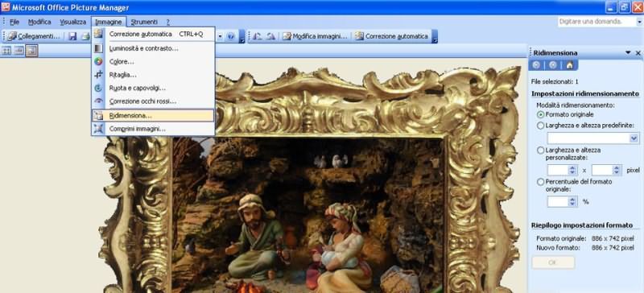Click the Modifica immagini... button
The width and height of the screenshot is (644, 293).
click(x=316, y=36)
